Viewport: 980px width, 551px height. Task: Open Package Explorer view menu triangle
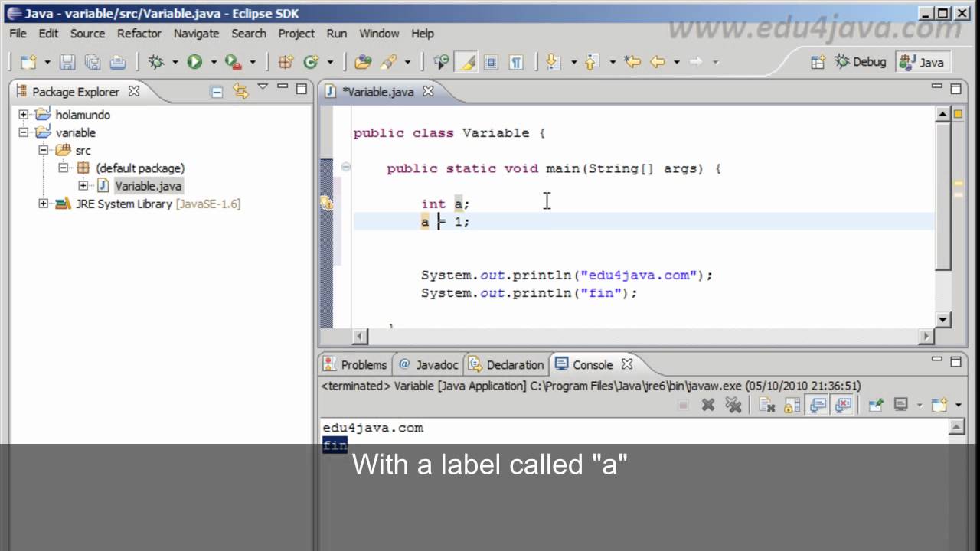click(263, 86)
